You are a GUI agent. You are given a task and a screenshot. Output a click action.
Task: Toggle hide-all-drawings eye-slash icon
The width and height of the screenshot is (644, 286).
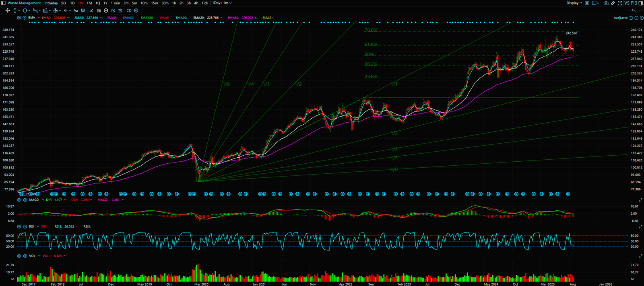point(113,10)
